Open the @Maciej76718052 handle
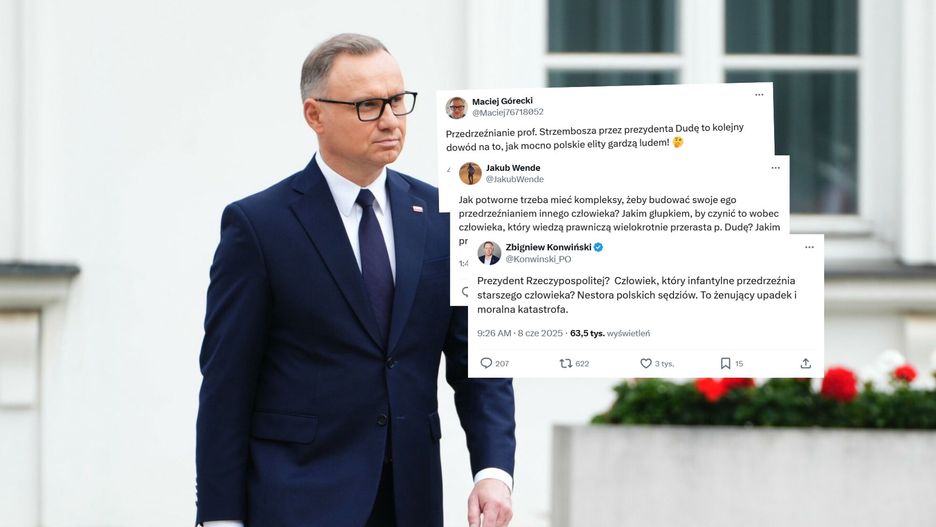Screen dimensions: 936x527 507,112
